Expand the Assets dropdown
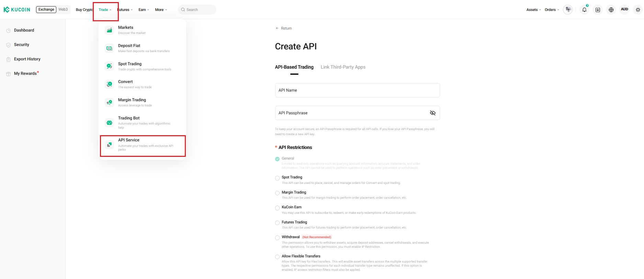The height and width of the screenshot is (279, 644). pos(533,10)
